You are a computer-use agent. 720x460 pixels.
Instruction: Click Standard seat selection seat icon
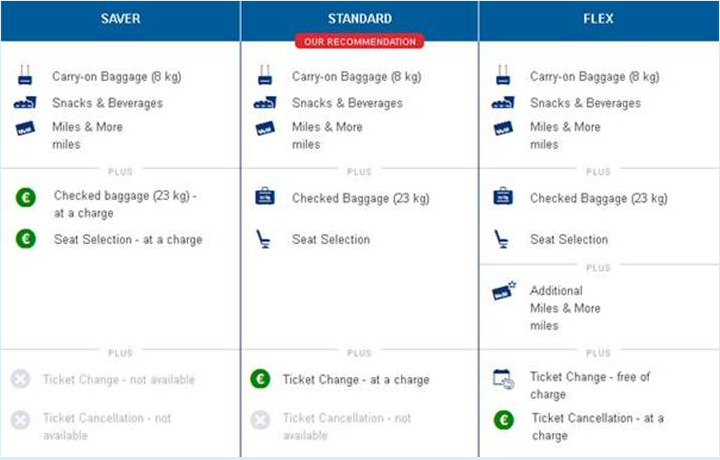click(264, 239)
